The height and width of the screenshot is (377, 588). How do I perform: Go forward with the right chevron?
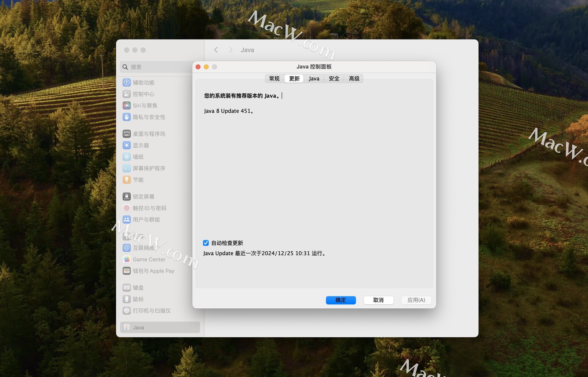(x=231, y=50)
